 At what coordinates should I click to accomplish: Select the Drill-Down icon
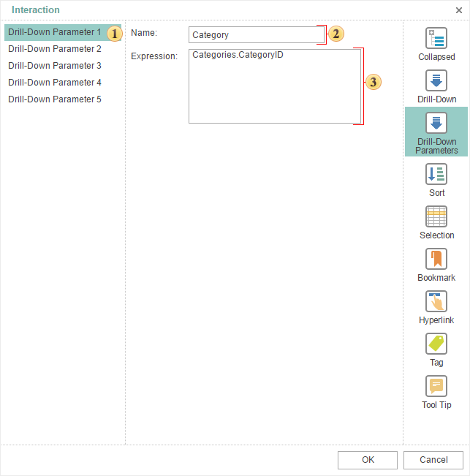click(436, 81)
